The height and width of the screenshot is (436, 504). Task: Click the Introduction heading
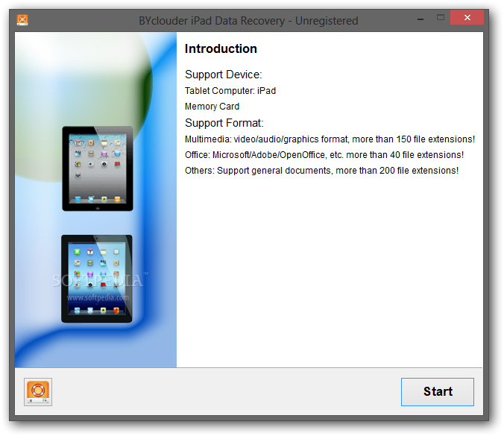tap(221, 49)
